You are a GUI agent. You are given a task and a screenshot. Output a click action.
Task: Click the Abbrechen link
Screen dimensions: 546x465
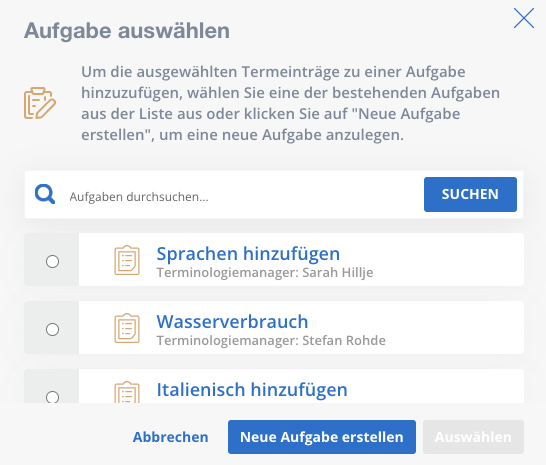coord(171,437)
